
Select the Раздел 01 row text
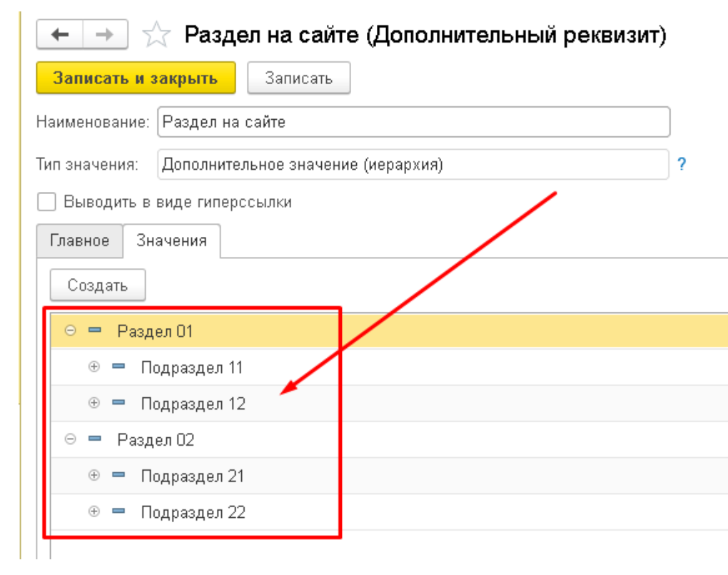pos(155,331)
